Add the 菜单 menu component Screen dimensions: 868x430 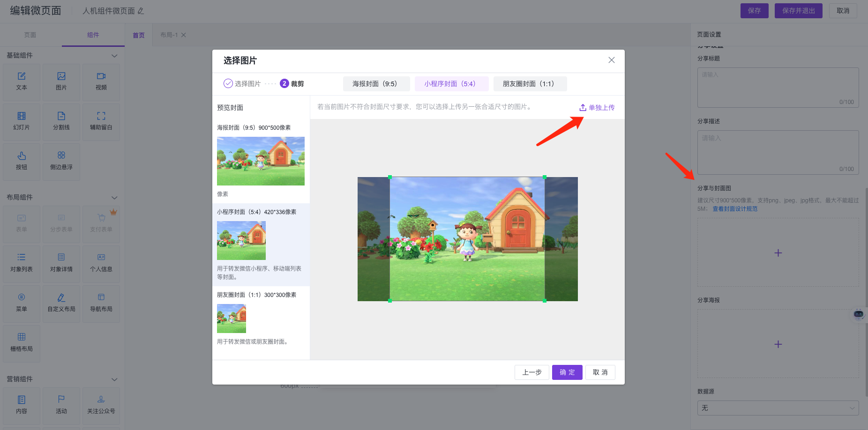[22, 304]
